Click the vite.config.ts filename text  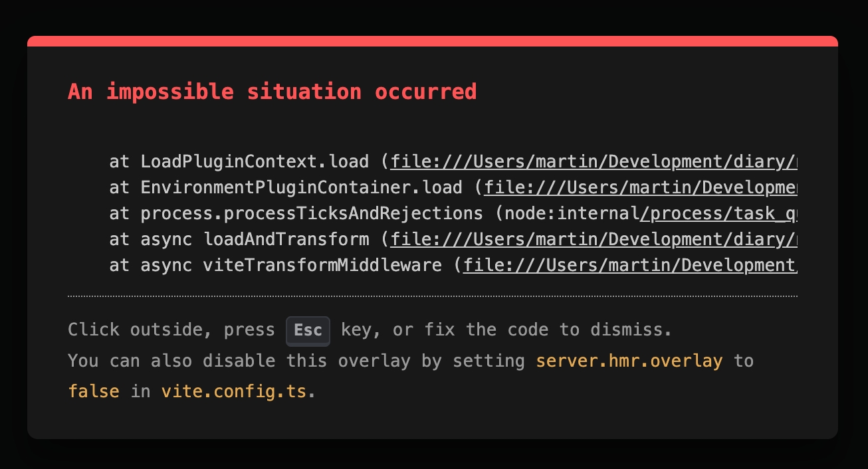[x=234, y=391]
